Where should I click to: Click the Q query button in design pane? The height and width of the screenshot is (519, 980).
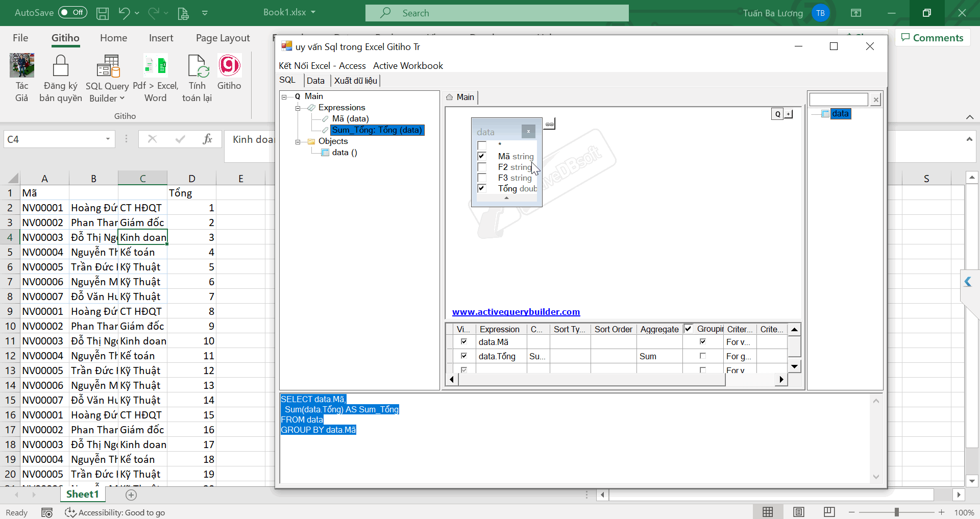pos(777,114)
